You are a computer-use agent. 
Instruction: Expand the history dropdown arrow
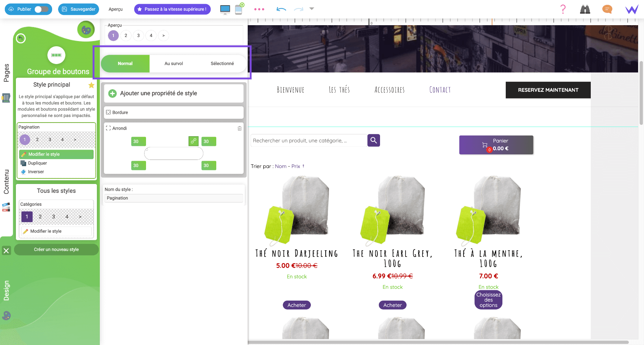pyautogui.click(x=312, y=9)
